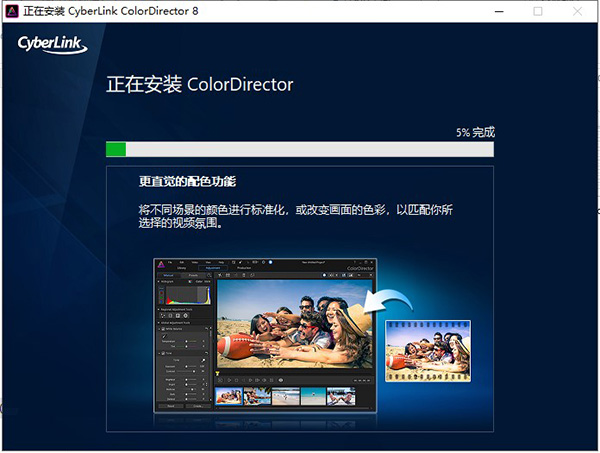Open the Adjustment tab in the preview
The width and height of the screenshot is (600, 453).
pyautogui.click(x=212, y=269)
